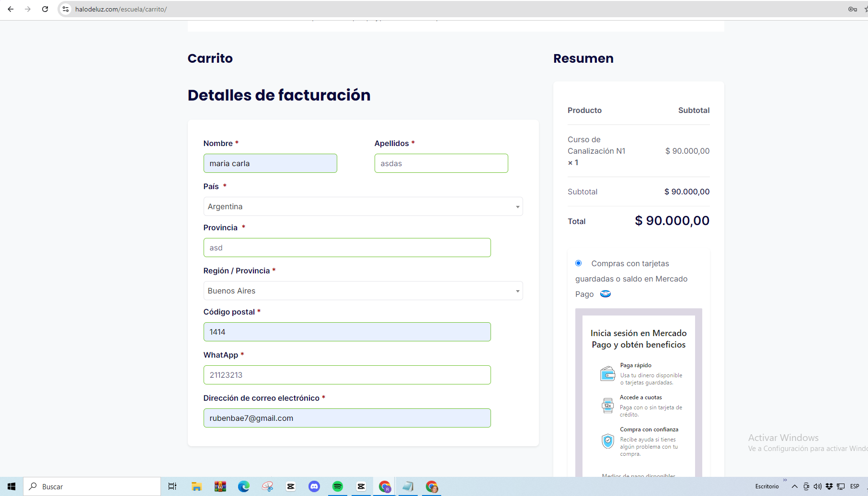Open the Snipping tool taskbar icon
868x496 pixels.
point(267,486)
